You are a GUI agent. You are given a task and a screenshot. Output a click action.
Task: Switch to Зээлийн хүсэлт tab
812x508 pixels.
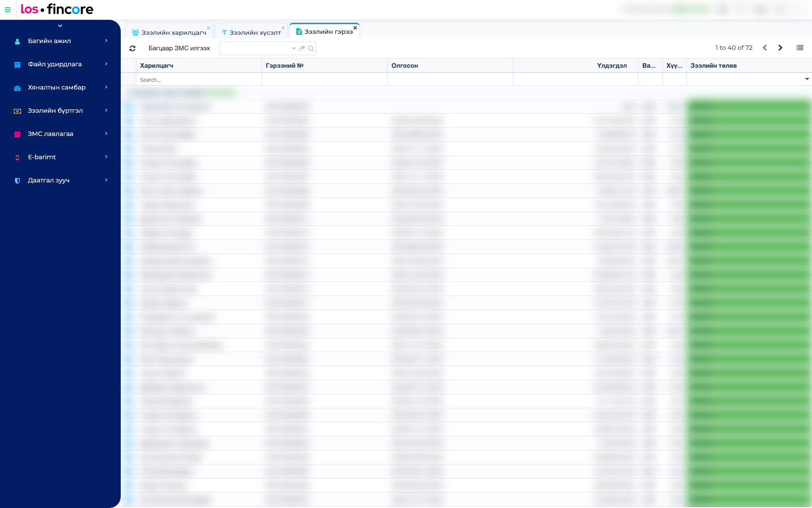point(251,32)
